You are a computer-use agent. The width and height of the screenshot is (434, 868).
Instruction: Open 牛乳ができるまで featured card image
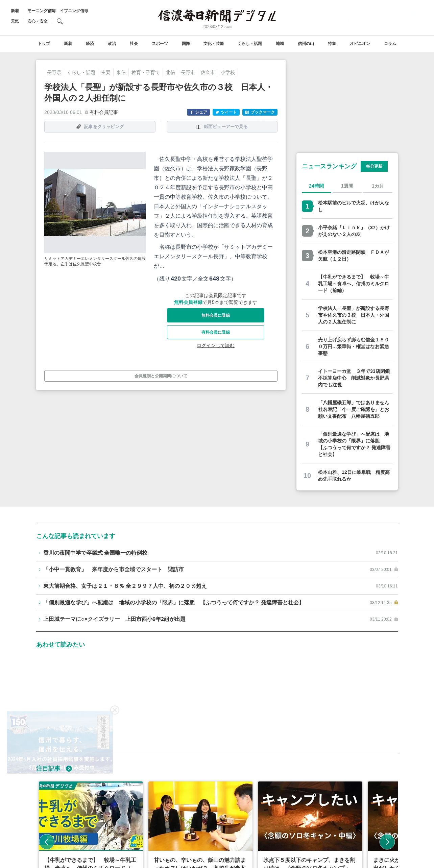pyautogui.click(x=91, y=816)
